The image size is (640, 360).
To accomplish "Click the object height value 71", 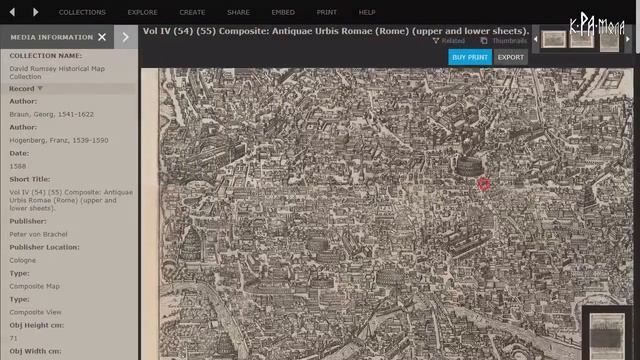I will click(13, 338).
